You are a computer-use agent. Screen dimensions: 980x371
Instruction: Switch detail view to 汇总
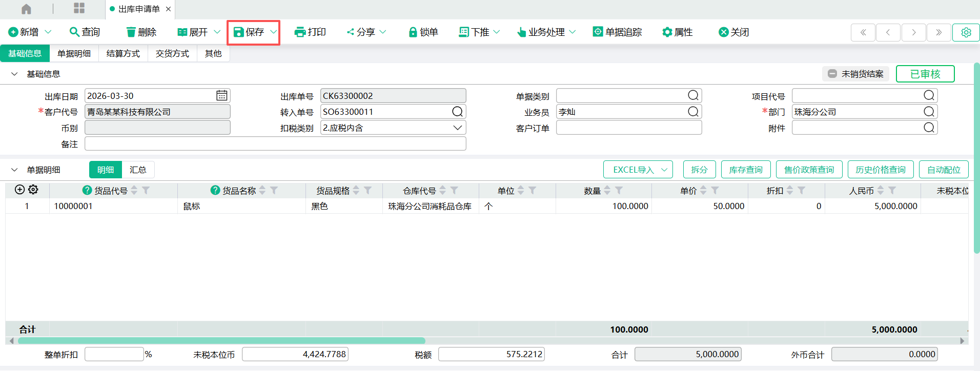tap(138, 170)
